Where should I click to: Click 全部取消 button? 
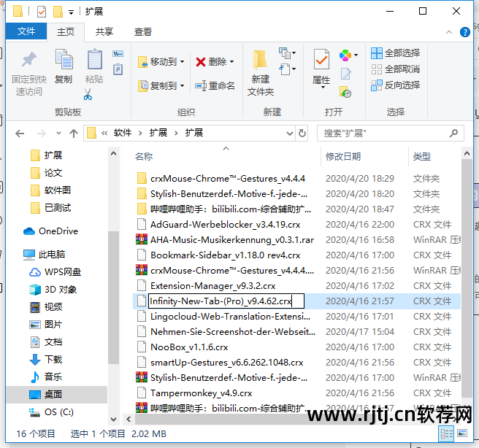point(395,69)
